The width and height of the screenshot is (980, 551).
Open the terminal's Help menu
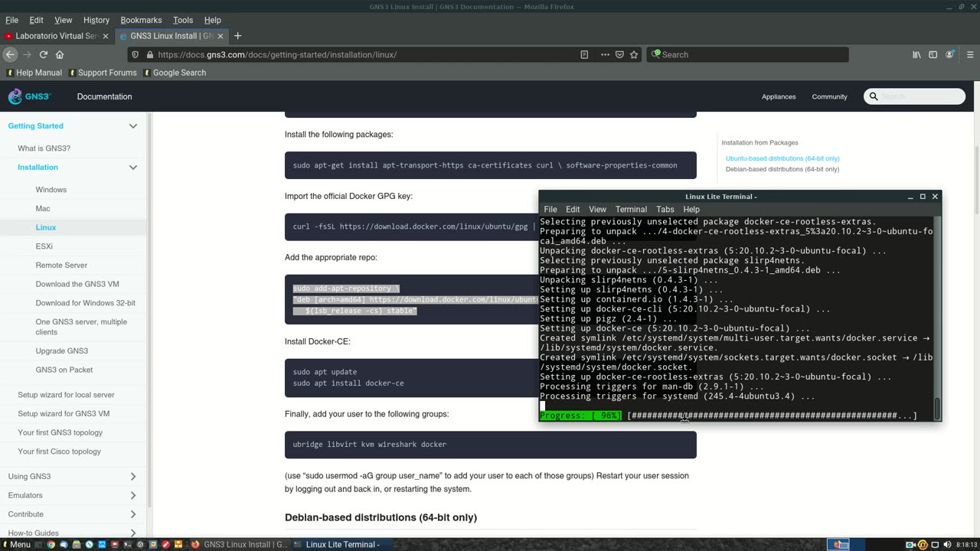click(x=691, y=209)
